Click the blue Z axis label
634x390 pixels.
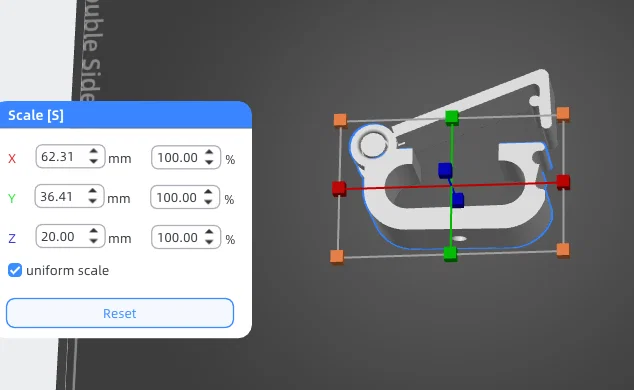click(12, 238)
